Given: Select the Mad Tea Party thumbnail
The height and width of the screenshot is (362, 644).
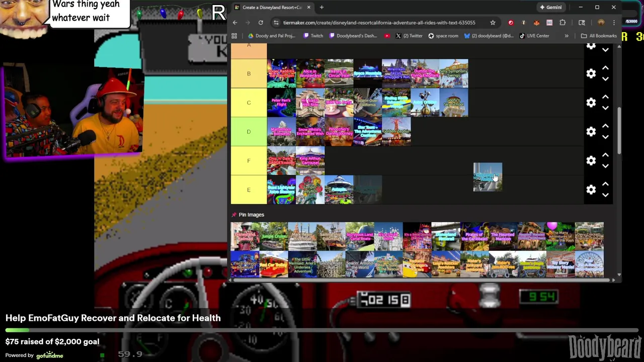Looking at the screenshot, I should coord(339,103).
